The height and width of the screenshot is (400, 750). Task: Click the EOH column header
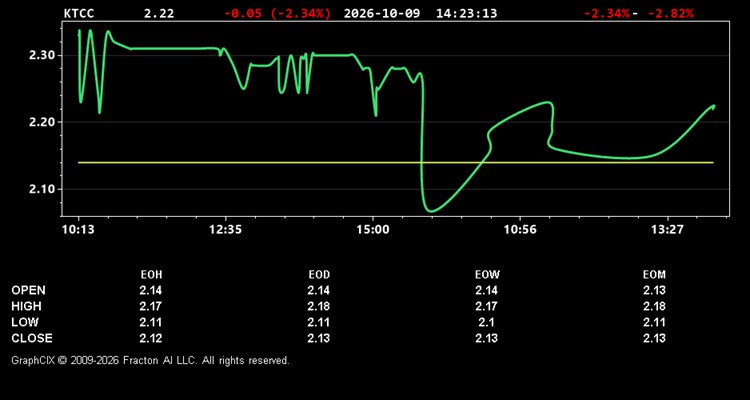[x=151, y=275]
